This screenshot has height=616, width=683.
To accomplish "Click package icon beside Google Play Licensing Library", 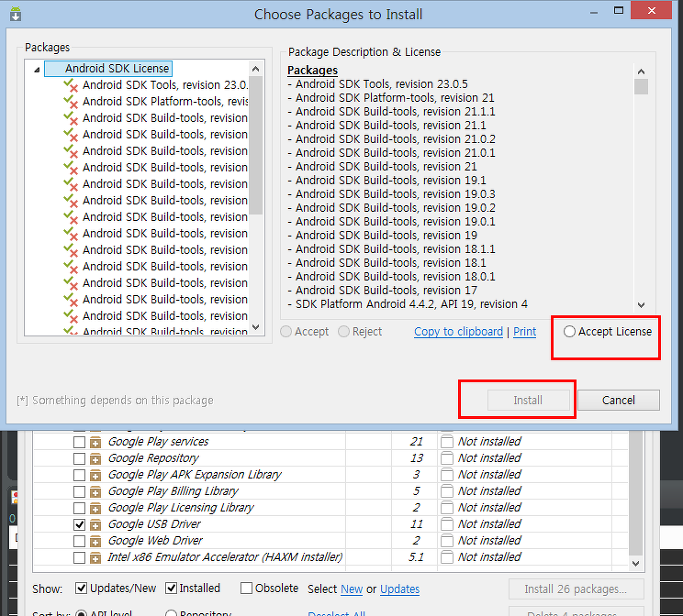I will [x=95, y=508].
